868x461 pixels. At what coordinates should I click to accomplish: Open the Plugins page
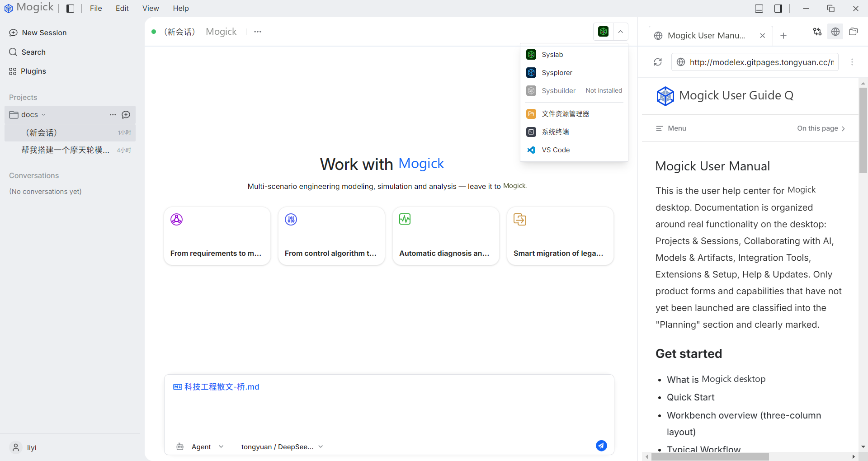[28, 71]
